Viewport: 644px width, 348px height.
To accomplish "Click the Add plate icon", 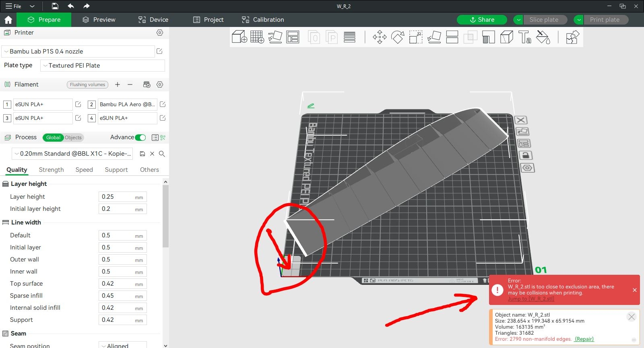I will (x=257, y=37).
